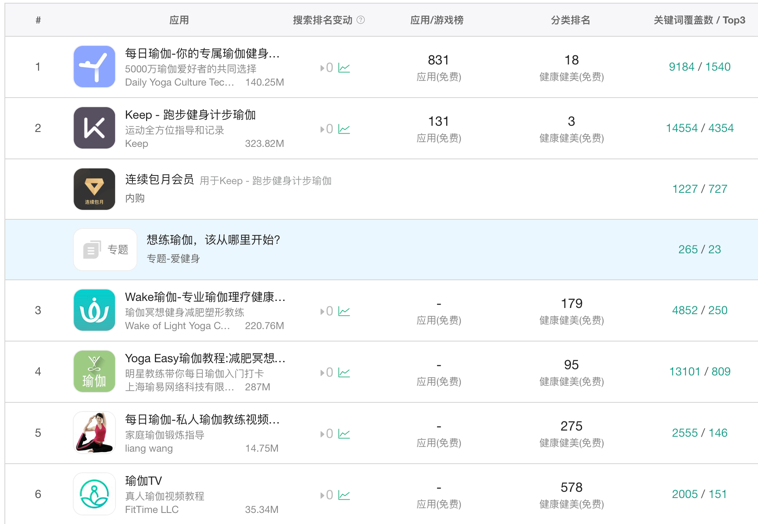758x524 pixels.
Task: Open the liang wang yoga pose thumbnail
Action: pyautogui.click(x=94, y=433)
